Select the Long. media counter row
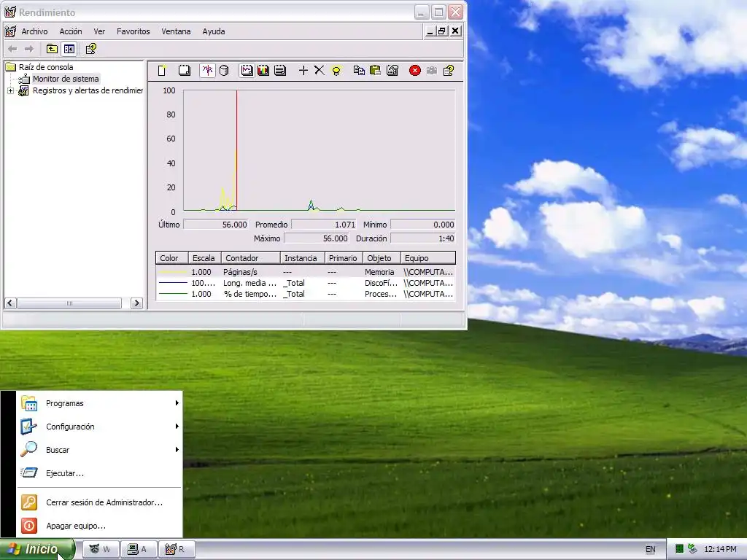Screen dimensions: 747x560 (x=306, y=283)
